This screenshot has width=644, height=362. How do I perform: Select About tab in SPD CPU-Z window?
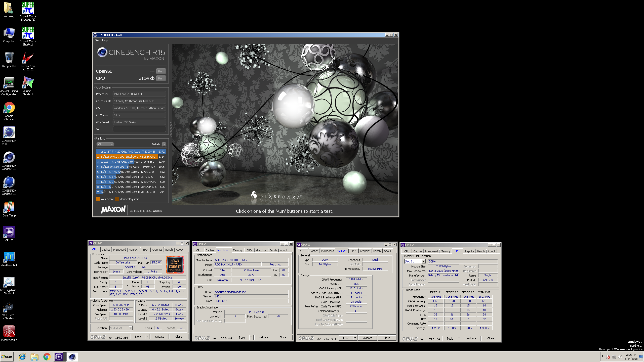(x=491, y=251)
